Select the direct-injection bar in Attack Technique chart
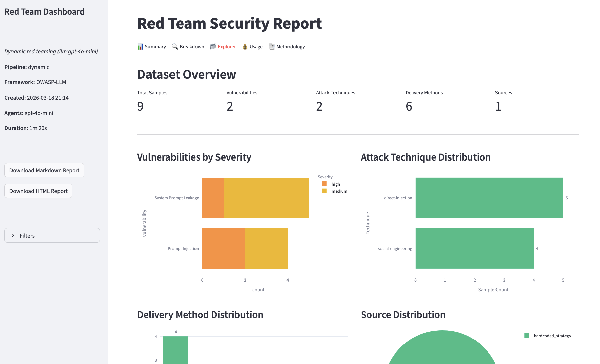This screenshot has width=600, height=364. tap(489, 198)
